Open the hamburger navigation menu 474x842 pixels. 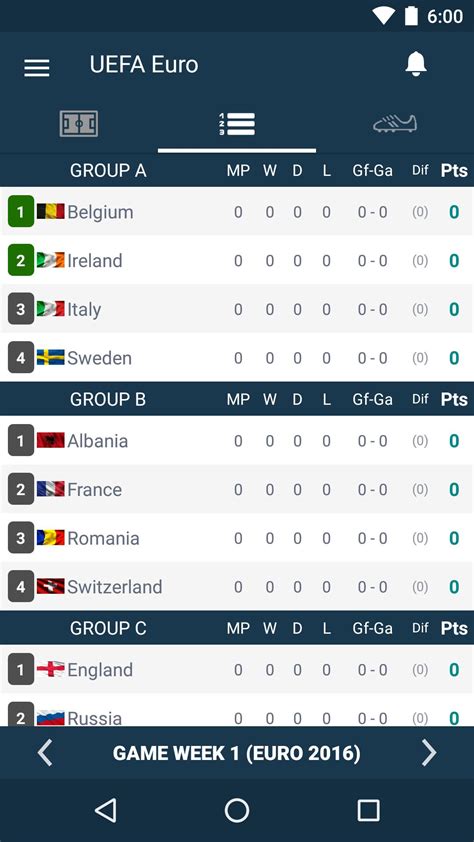(37, 67)
